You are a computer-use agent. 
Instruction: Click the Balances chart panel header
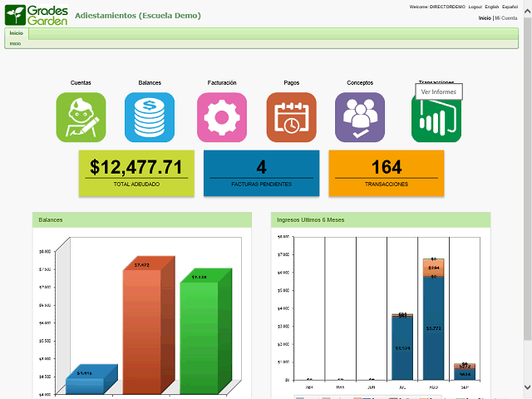(142, 219)
